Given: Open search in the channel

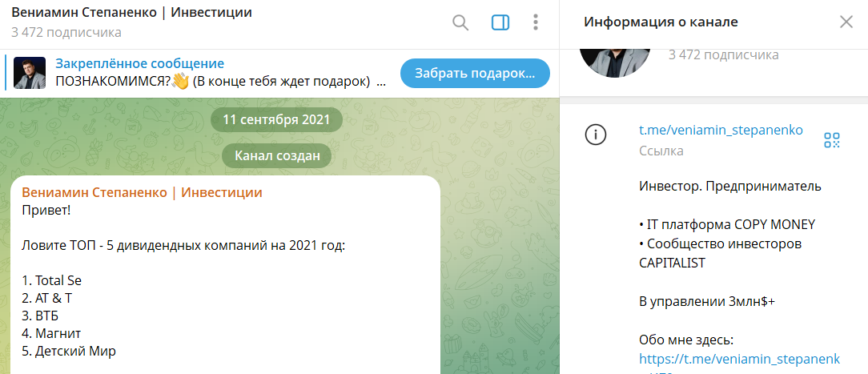Looking at the screenshot, I should click(460, 22).
